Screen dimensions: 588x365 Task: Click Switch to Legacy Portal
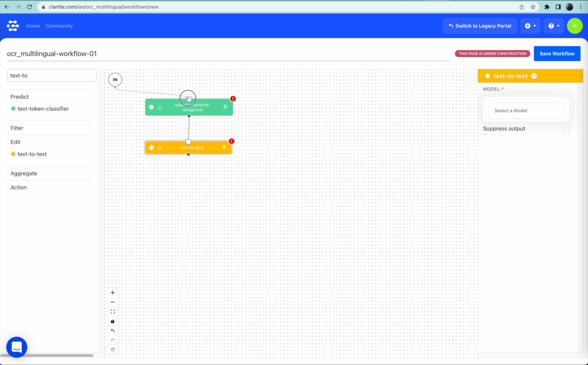pos(480,26)
